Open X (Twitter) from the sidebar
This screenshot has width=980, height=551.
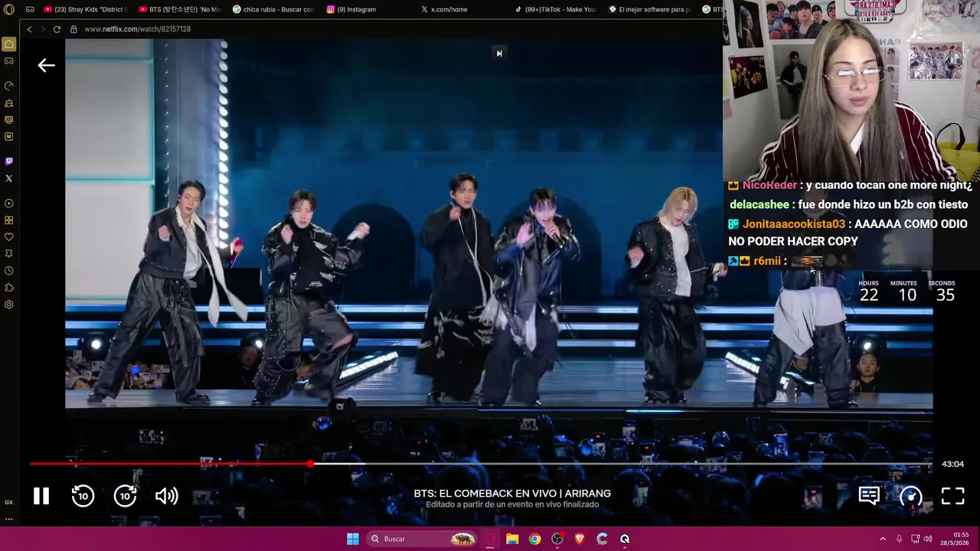[x=9, y=178]
